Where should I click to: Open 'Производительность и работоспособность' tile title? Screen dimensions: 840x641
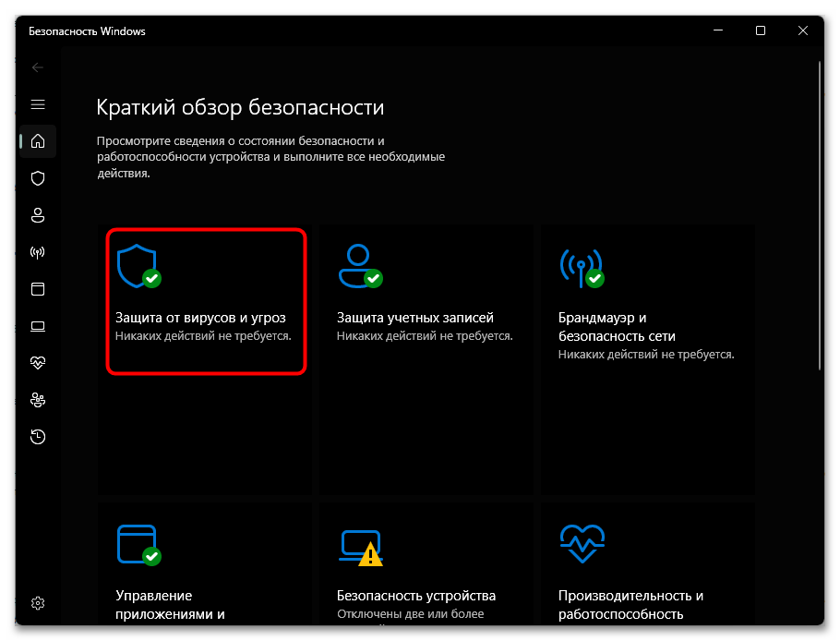coord(630,605)
